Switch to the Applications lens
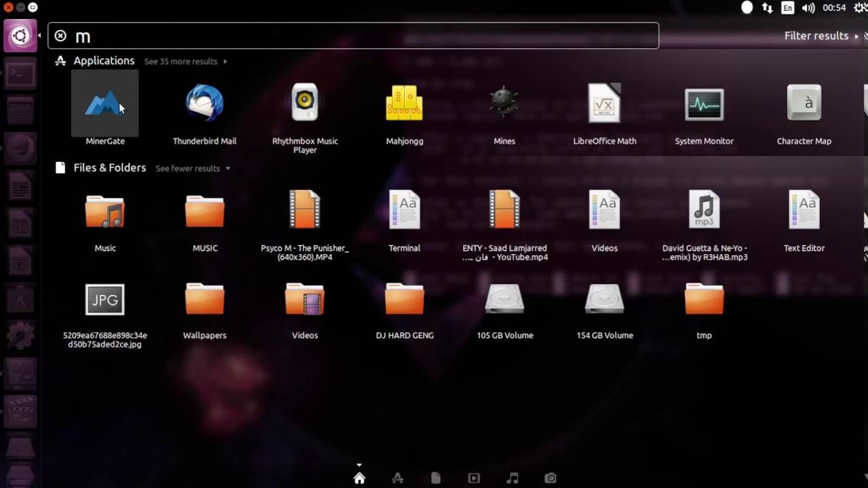This screenshot has height=488, width=868. click(x=398, y=478)
